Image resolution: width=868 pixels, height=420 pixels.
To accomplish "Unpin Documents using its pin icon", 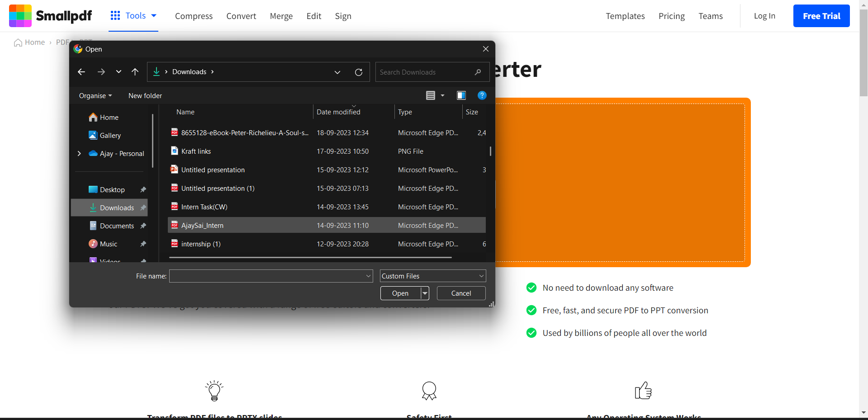I will click(x=143, y=226).
